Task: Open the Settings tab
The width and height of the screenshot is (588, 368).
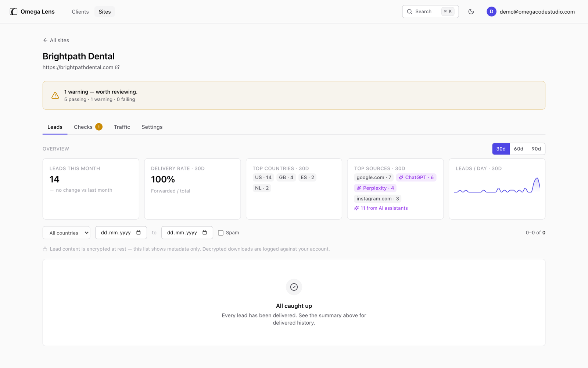Action: [x=152, y=127]
